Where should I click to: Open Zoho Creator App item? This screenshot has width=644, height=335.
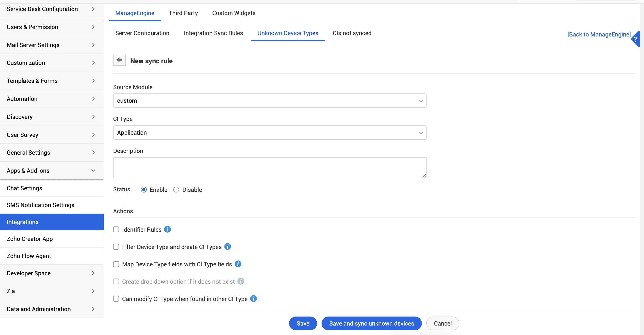pyautogui.click(x=52, y=239)
